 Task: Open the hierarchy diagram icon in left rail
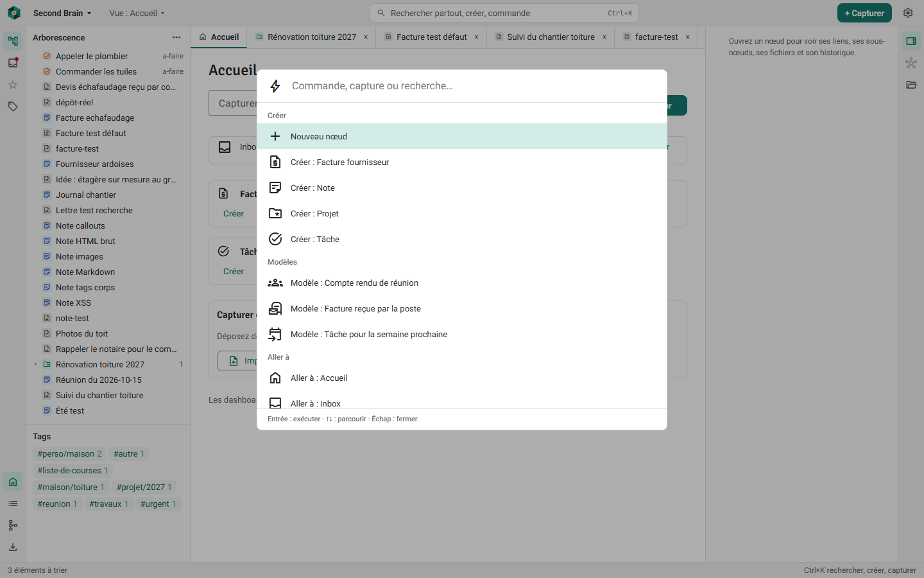13,525
